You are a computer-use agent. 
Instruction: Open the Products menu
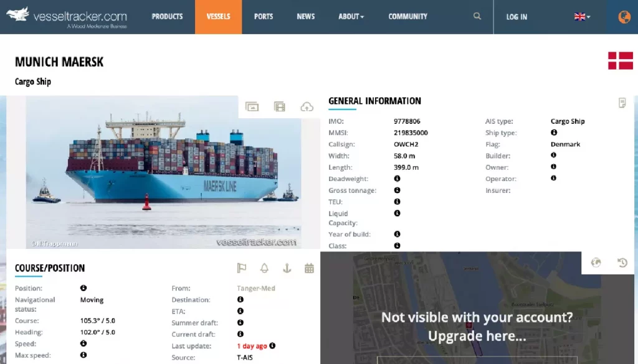click(x=167, y=17)
